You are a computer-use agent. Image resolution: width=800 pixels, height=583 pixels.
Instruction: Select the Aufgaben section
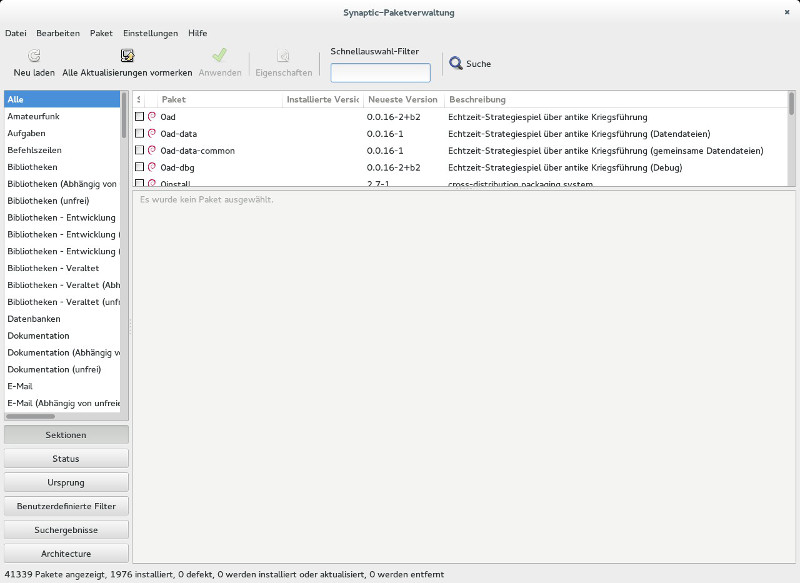(x=62, y=133)
